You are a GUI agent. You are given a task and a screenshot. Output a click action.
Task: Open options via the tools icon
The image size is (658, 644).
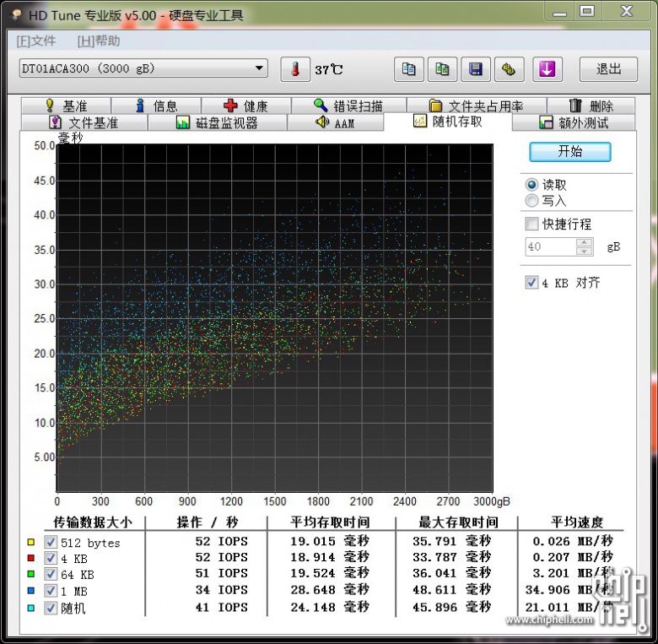[x=509, y=69]
